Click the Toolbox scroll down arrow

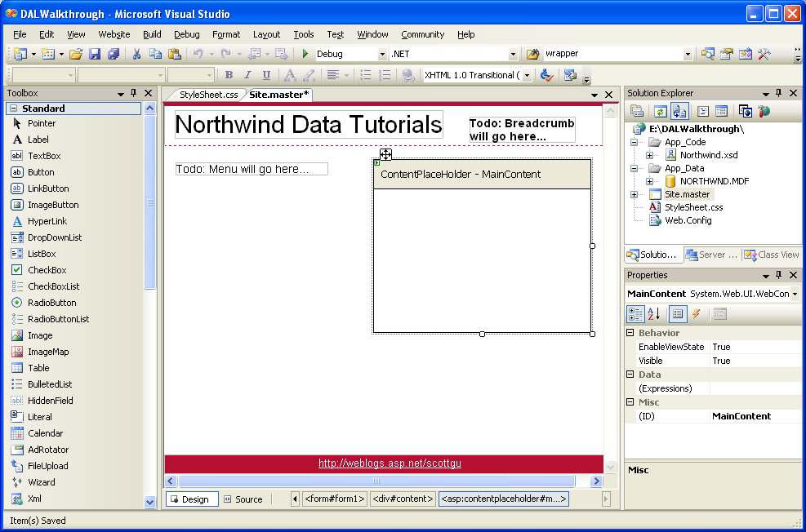coord(149,502)
